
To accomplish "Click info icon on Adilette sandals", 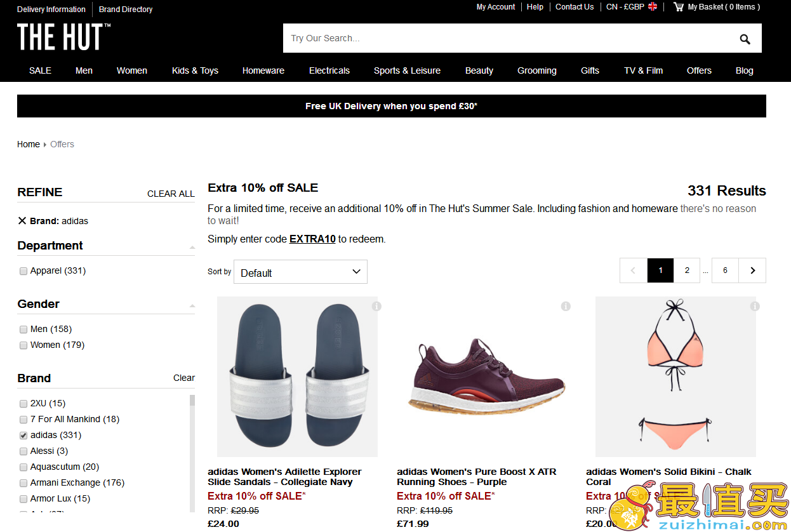I will coord(376,306).
